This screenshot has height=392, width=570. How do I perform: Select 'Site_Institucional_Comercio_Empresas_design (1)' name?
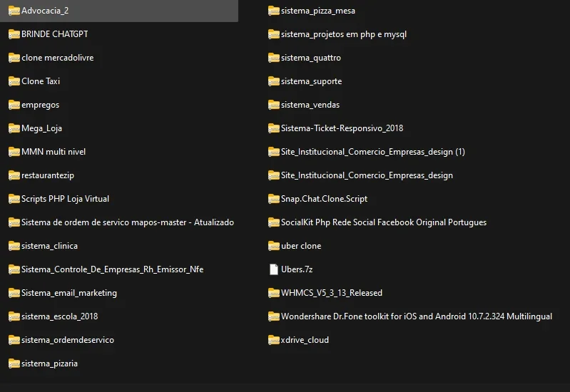pos(373,152)
